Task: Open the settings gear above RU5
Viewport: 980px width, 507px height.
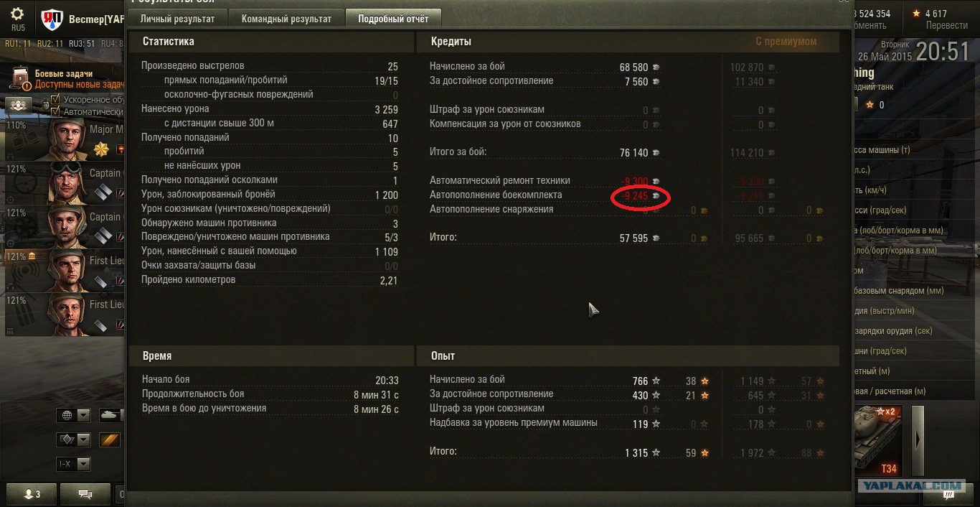Action: click(17, 14)
